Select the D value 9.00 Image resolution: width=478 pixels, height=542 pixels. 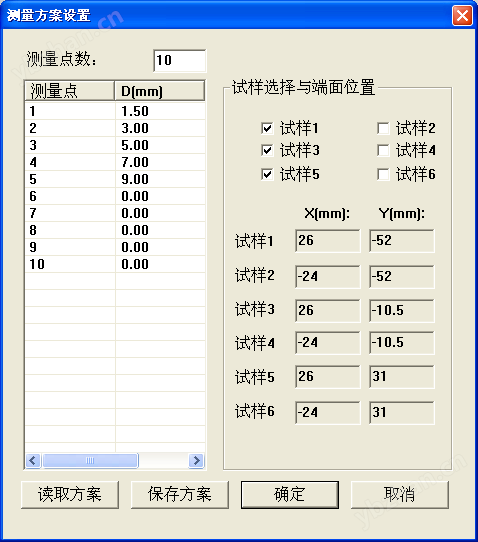pyautogui.click(x=135, y=179)
